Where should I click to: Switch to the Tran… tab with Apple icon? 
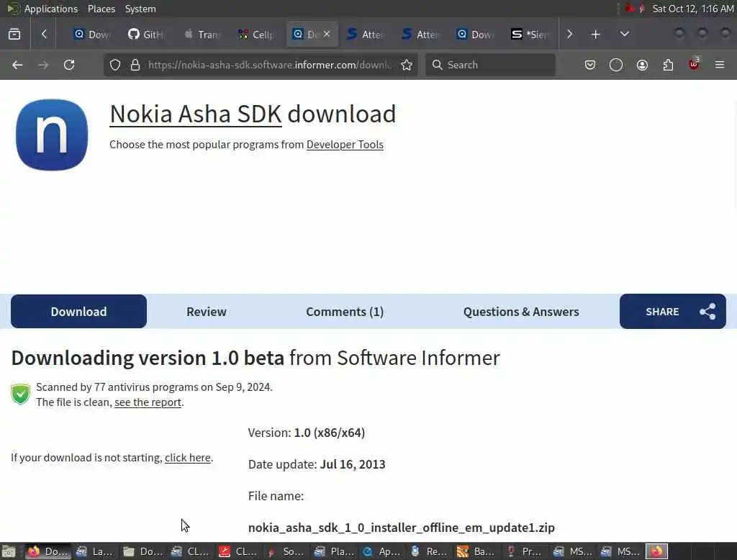(x=202, y=34)
